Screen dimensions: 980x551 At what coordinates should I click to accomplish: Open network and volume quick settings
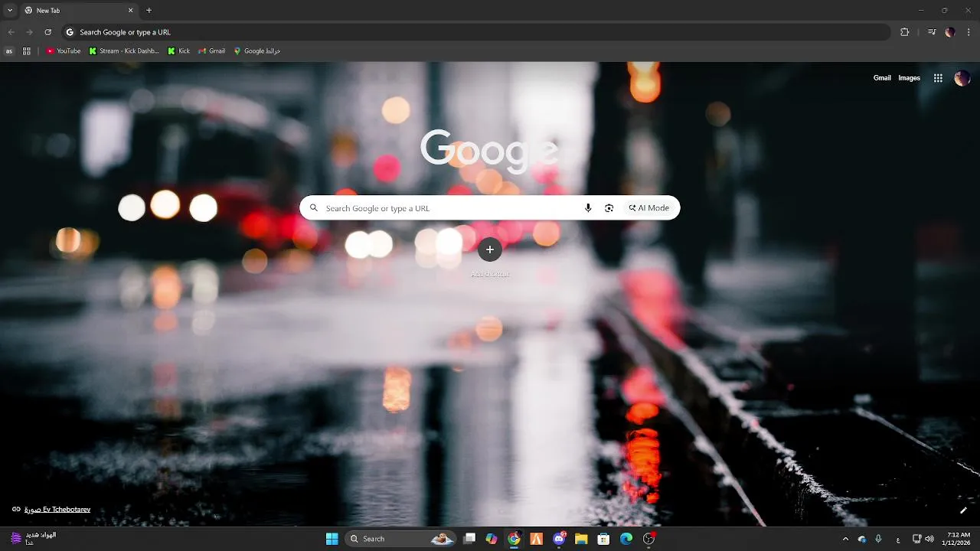923,539
